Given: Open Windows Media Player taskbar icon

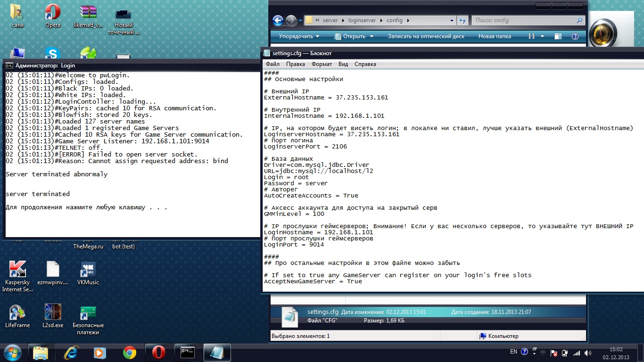Looking at the screenshot, I should (99, 353).
